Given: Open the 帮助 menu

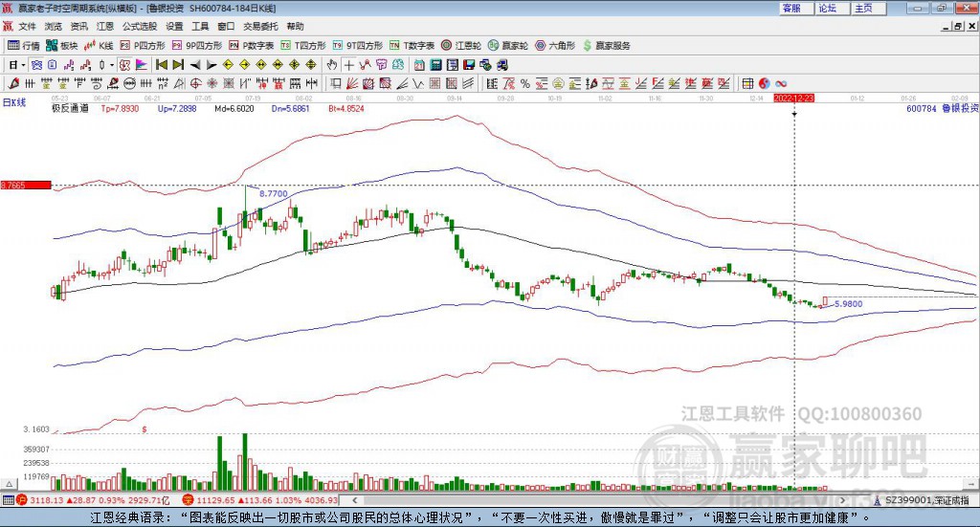Looking at the screenshot, I should [x=295, y=26].
